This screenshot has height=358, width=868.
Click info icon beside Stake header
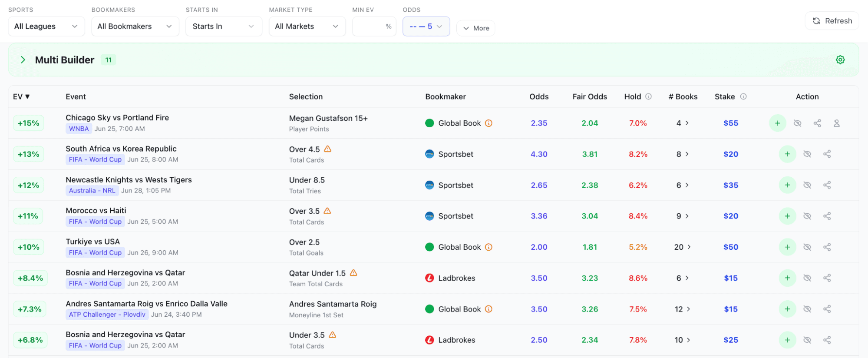tap(743, 96)
